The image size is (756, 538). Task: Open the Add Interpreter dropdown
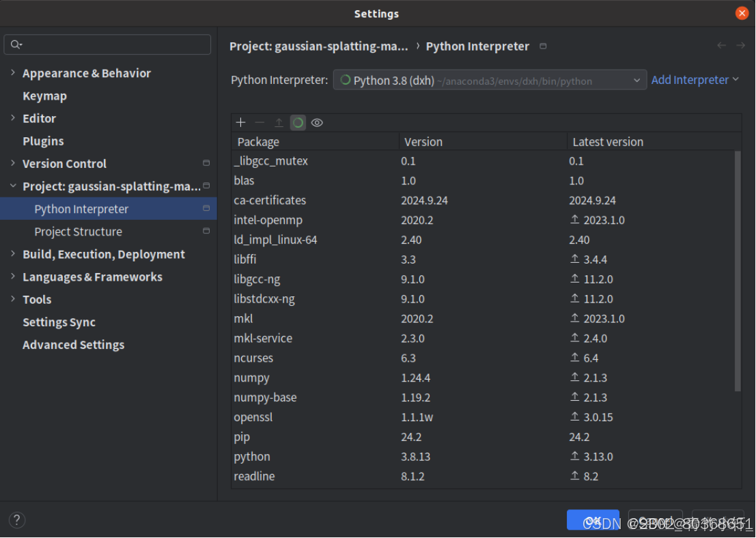(695, 79)
